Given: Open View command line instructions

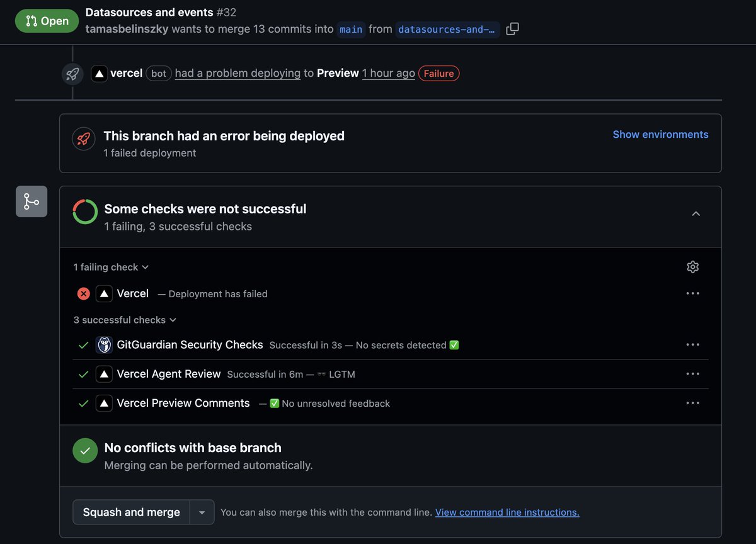Looking at the screenshot, I should click(x=507, y=512).
